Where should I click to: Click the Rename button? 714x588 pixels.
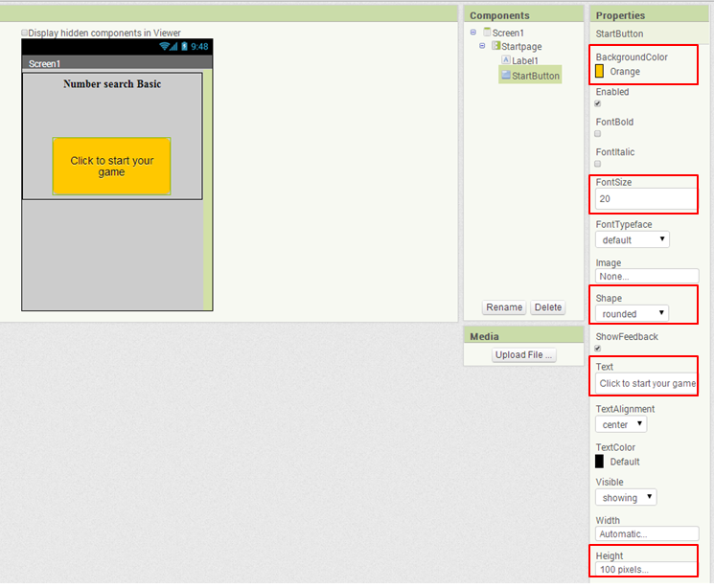tap(504, 307)
